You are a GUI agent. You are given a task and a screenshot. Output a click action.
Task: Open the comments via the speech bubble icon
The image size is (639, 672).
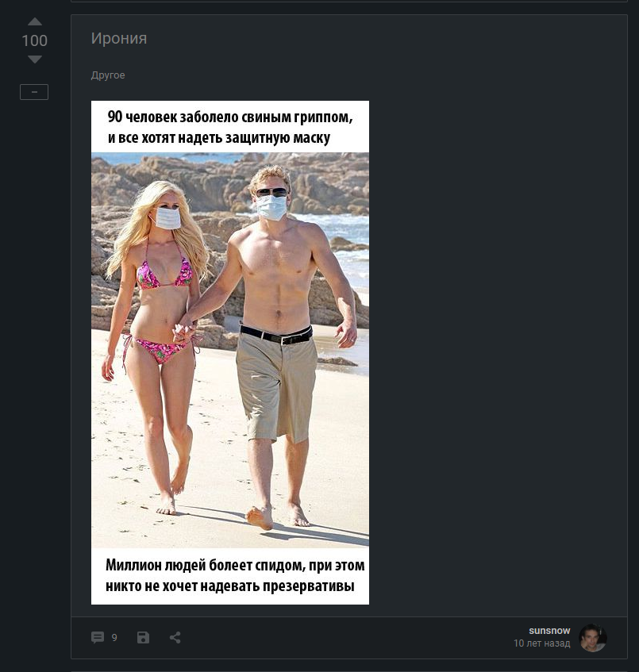pyautogui.click(x=98, y=637)
